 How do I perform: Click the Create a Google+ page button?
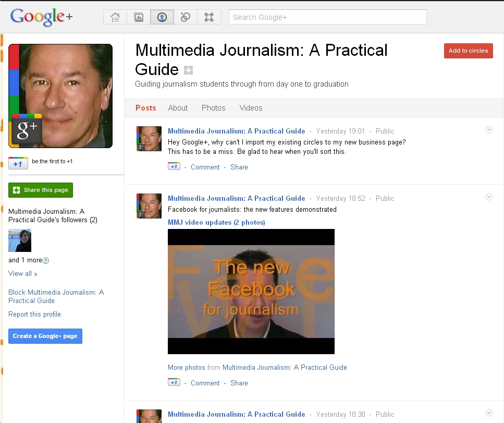45,336
